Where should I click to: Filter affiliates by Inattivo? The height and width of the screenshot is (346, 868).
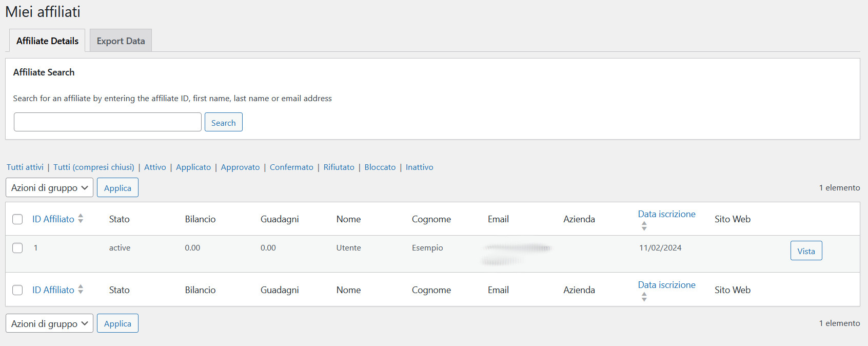420,167
